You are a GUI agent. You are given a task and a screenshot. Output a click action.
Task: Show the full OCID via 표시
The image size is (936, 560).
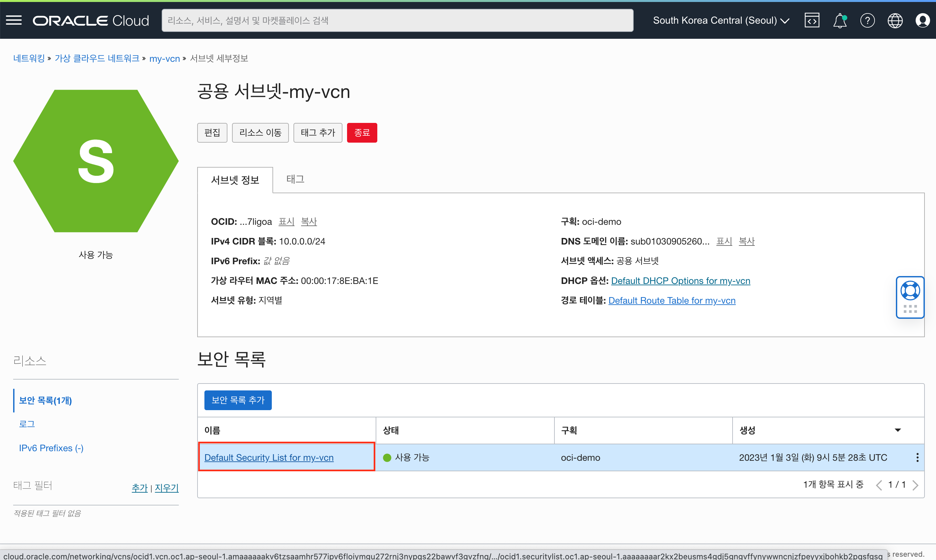(x=286, y=222)
